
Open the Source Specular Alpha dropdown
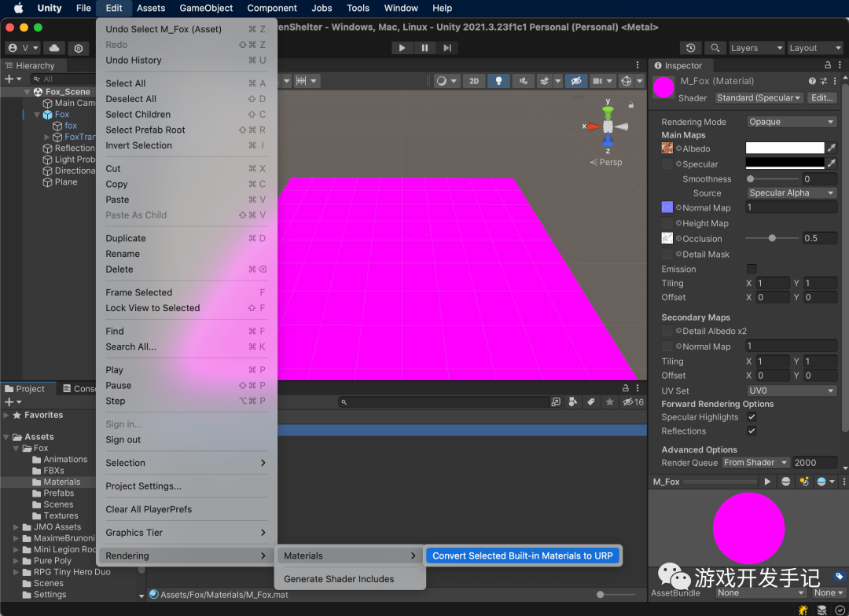(x=792, y=193)
